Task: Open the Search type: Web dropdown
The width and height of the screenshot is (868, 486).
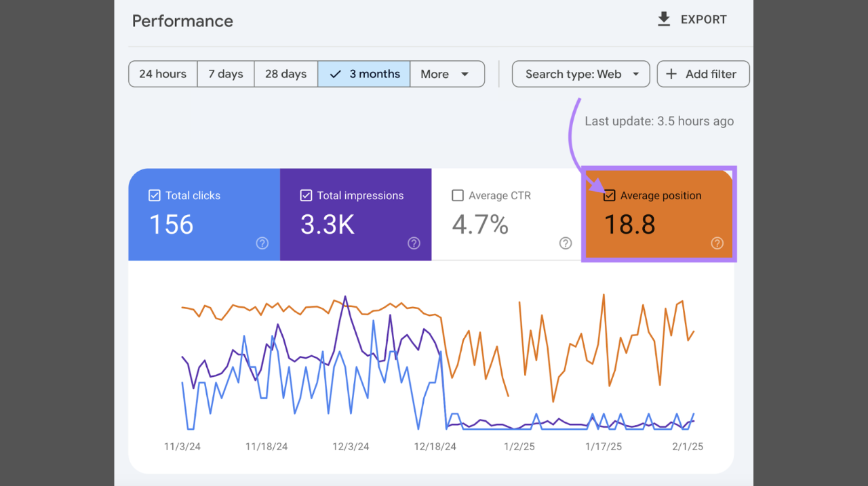Action: click(x=580, y=74)
